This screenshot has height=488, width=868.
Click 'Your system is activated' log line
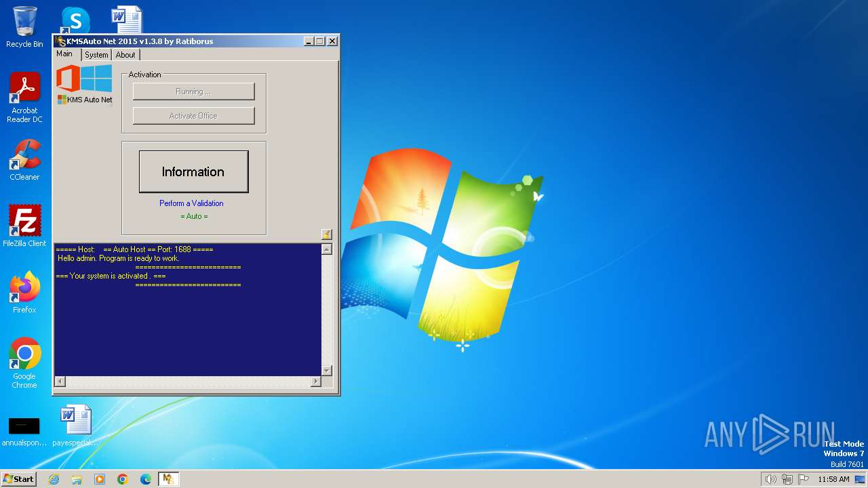coord(111,276)
